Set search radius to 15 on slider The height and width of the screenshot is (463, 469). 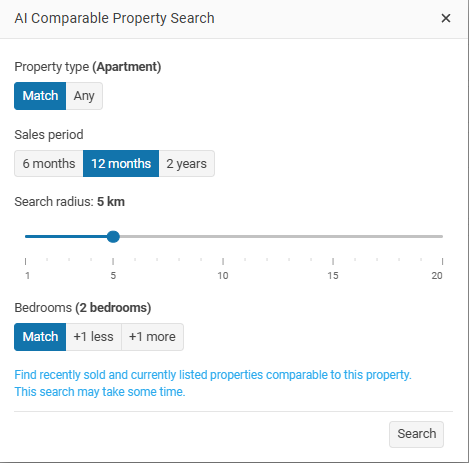tap(333, 237)
